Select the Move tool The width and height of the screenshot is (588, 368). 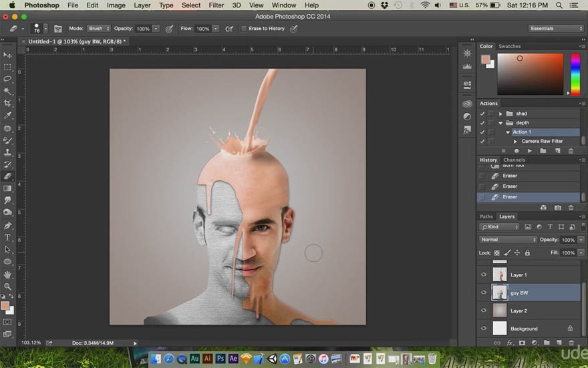point(7,55)
